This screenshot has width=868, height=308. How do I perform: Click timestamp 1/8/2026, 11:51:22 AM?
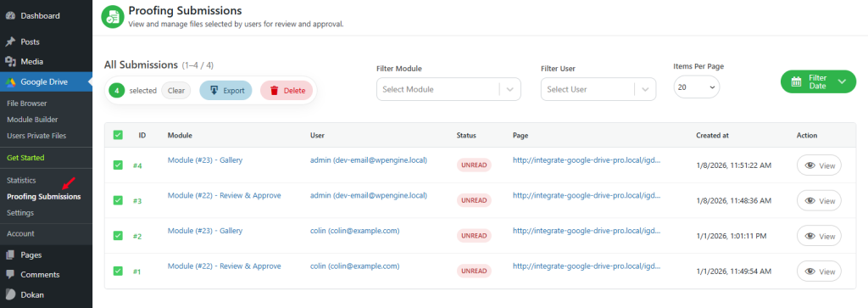coord(733,165)
